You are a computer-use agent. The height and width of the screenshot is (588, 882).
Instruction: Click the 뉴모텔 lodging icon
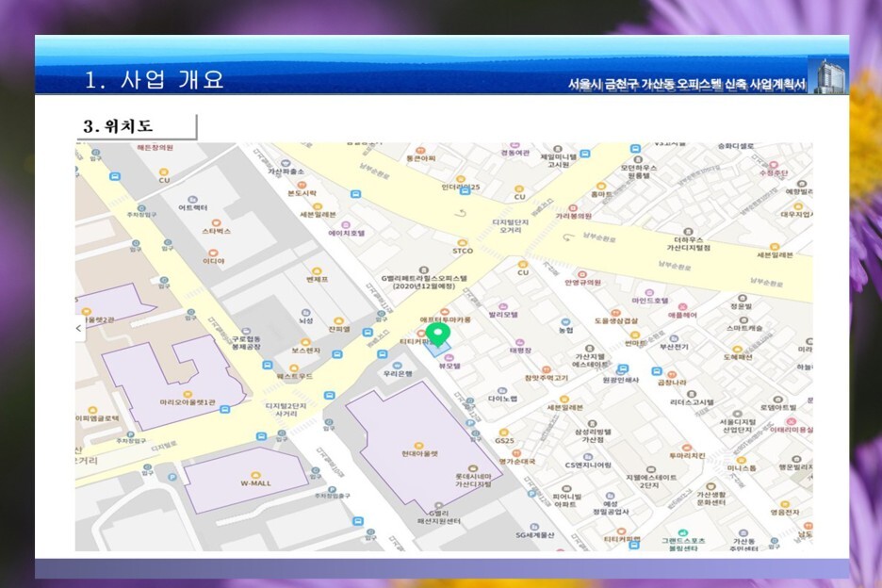click(x=449, y=358)
